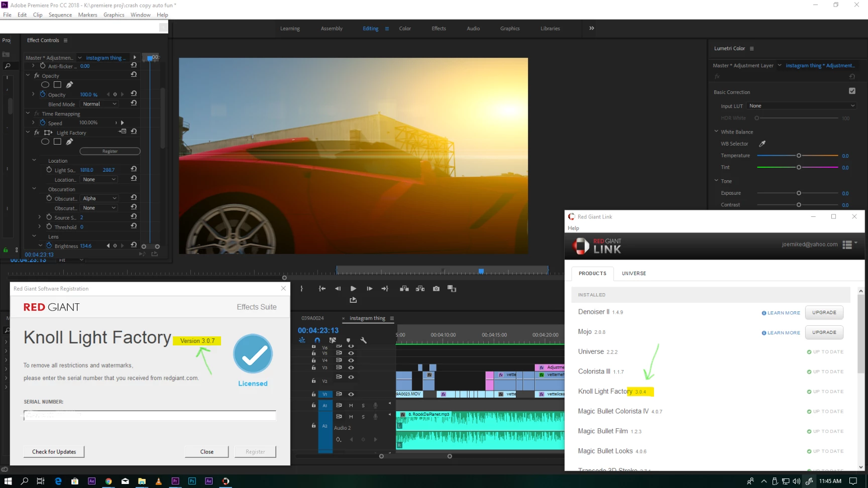This screenshot has height=488, width=868.
Task: Collapse the Opacity effect section
Action: 28,75
